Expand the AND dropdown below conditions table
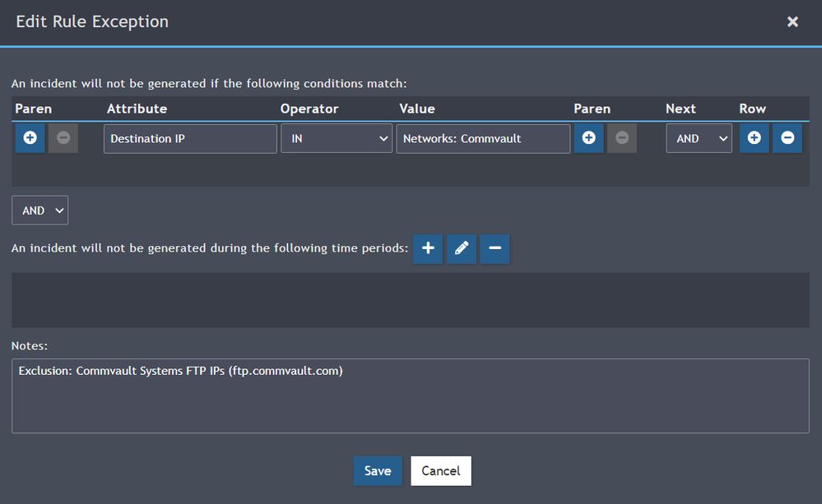 click(x=39, y=210)
